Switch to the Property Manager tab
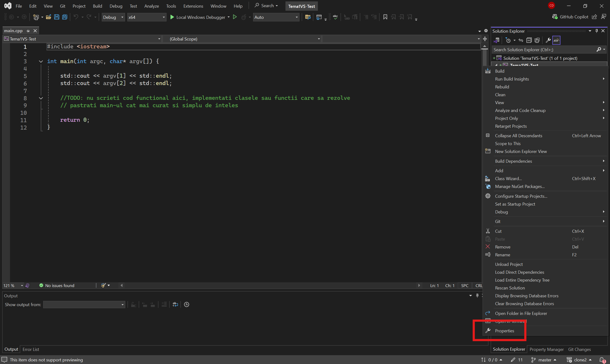This screenshot has height=364, width=610. pyautogui.click(x=547, y=349)
